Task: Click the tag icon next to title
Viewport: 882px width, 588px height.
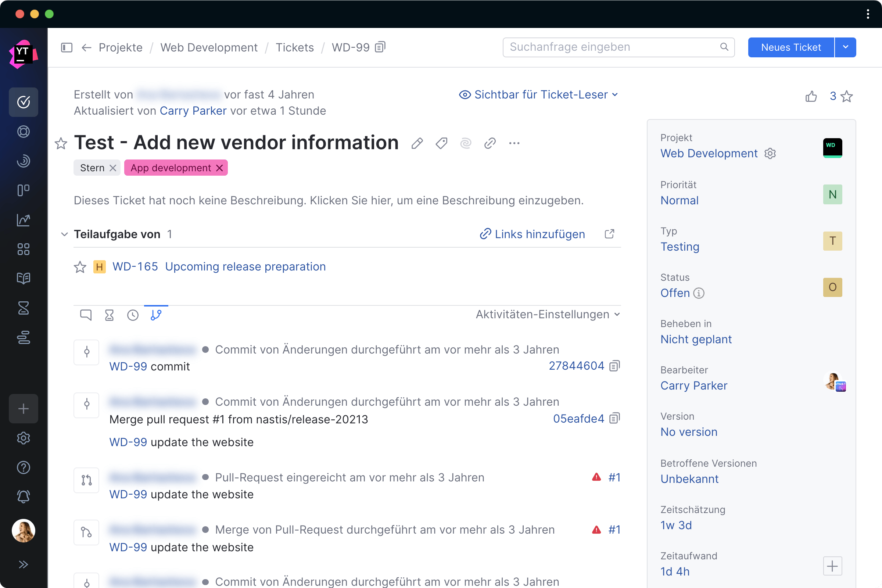Action: pyautogui.click(x=441, y=143)
